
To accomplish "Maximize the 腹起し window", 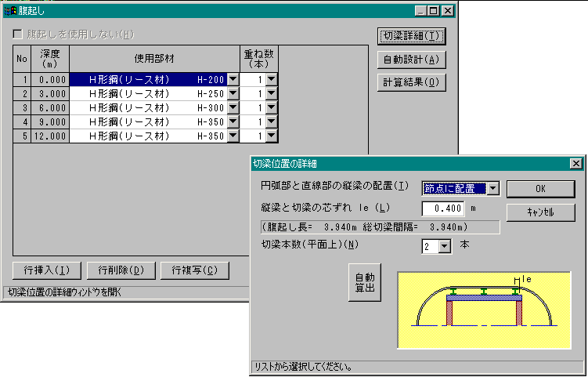I will coord(433,11).
